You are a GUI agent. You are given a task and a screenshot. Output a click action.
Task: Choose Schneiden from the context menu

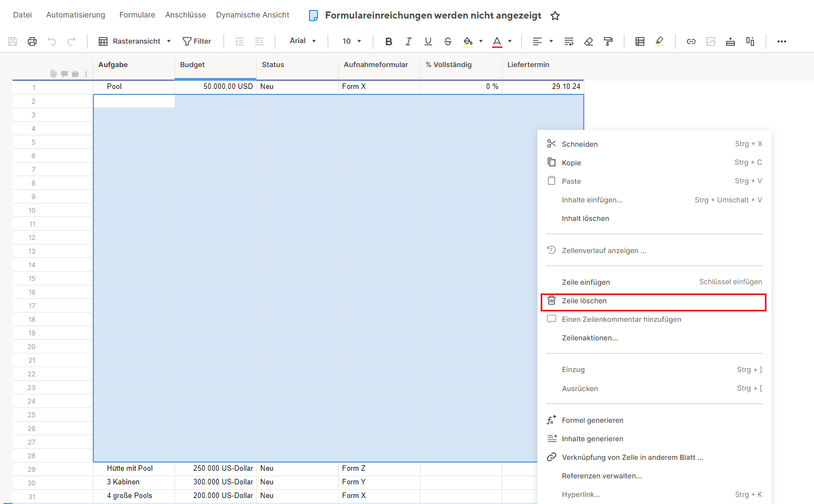point(655,144)
